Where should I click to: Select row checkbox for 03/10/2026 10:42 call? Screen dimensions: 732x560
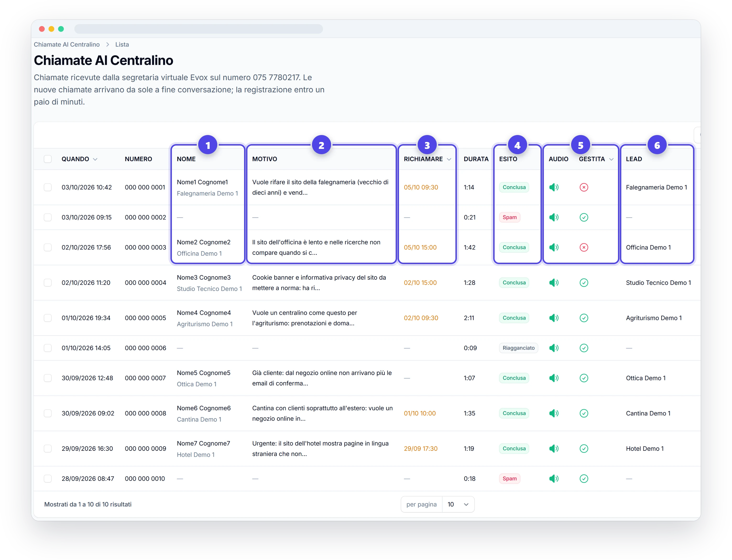[x=48, y=187]
